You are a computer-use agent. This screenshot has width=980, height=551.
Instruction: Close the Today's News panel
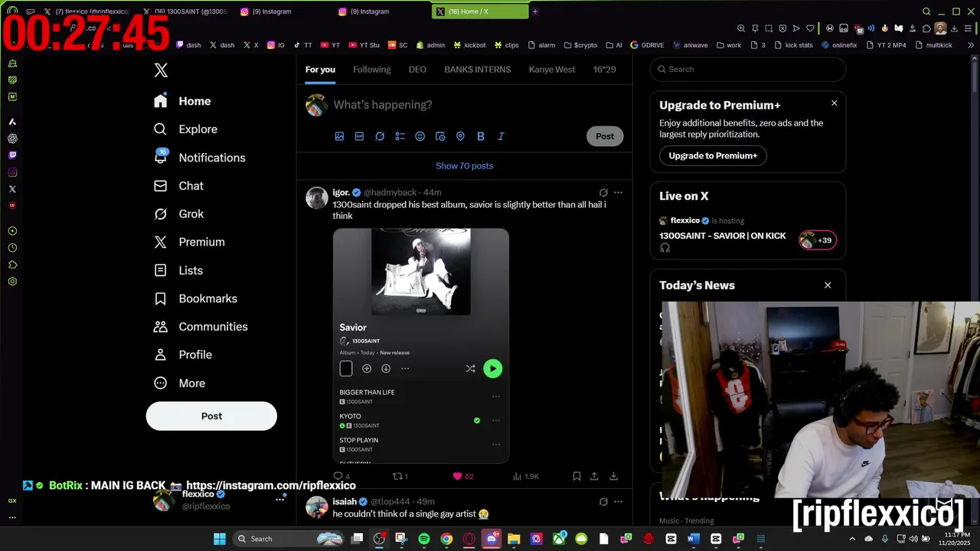click(828, 285)
